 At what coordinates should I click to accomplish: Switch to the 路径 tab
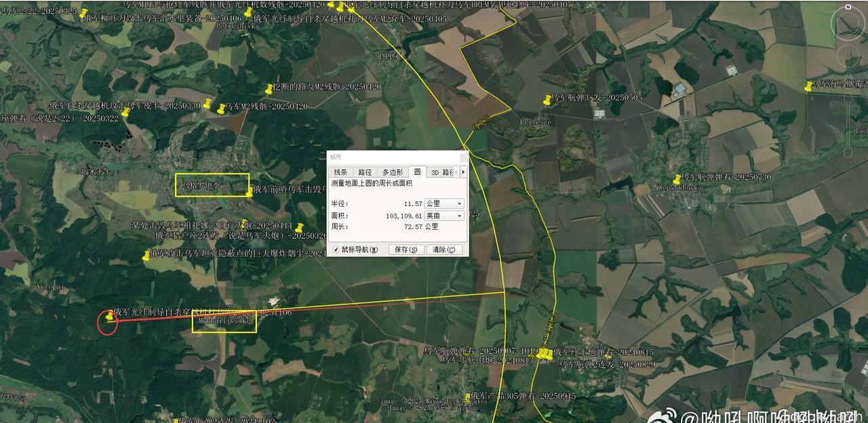365,172
